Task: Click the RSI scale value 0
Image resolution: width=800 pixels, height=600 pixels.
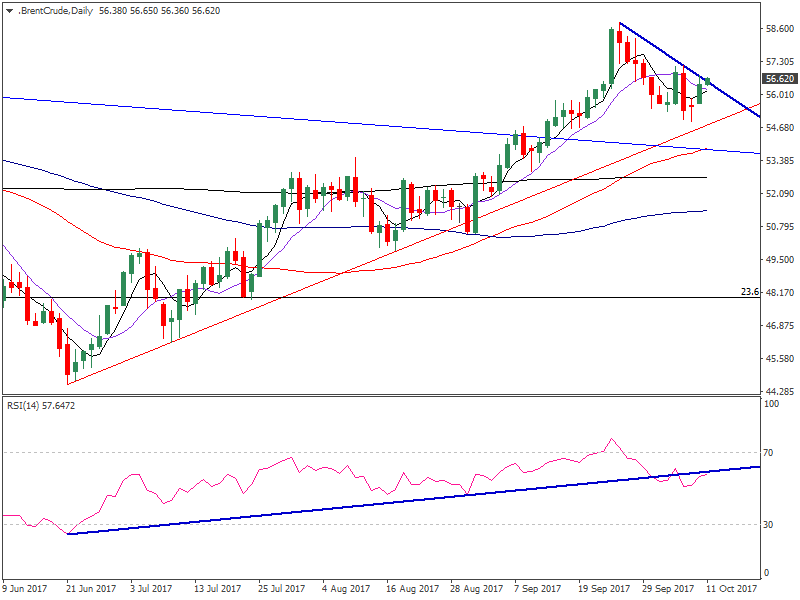Action: click(766, 573)
